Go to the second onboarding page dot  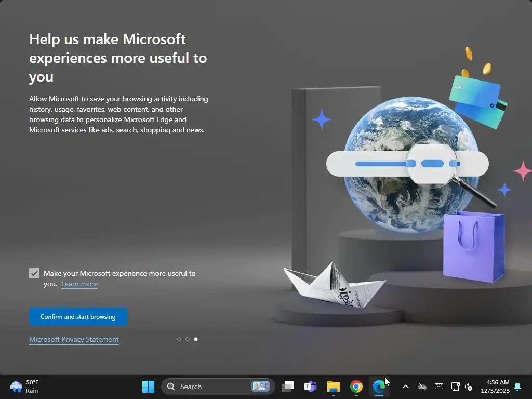(187, 339)
